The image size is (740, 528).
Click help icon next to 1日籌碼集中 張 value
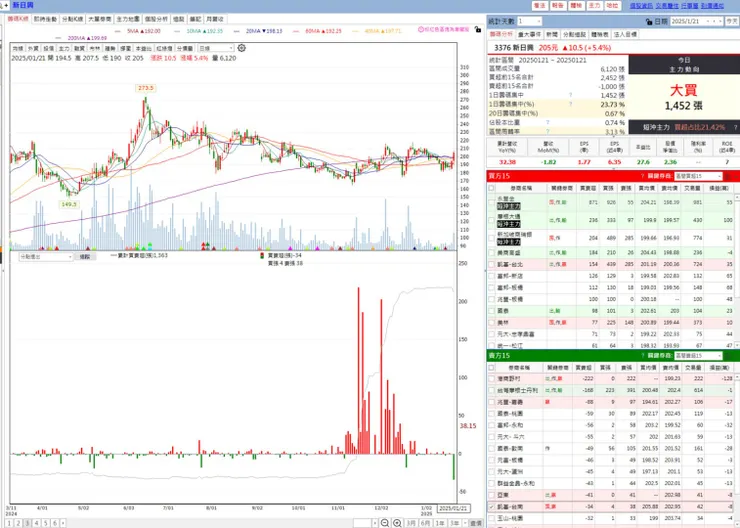[571, 95]
